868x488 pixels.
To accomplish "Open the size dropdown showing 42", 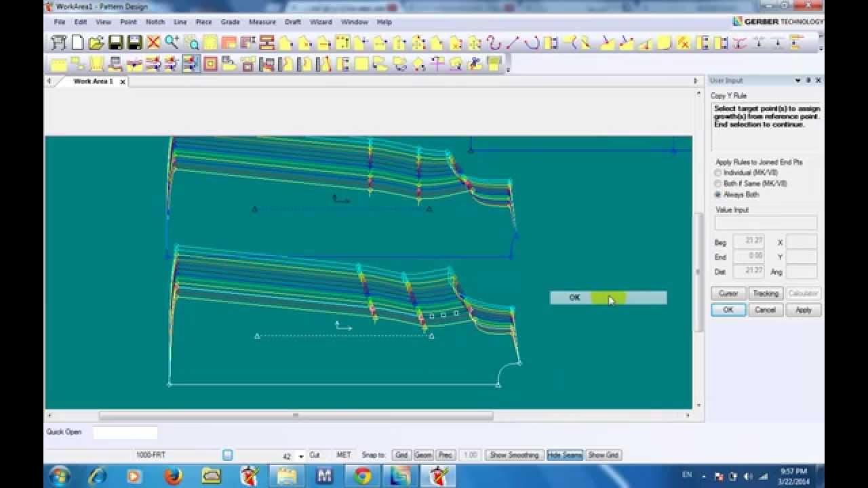I will (x=300, y=455).
